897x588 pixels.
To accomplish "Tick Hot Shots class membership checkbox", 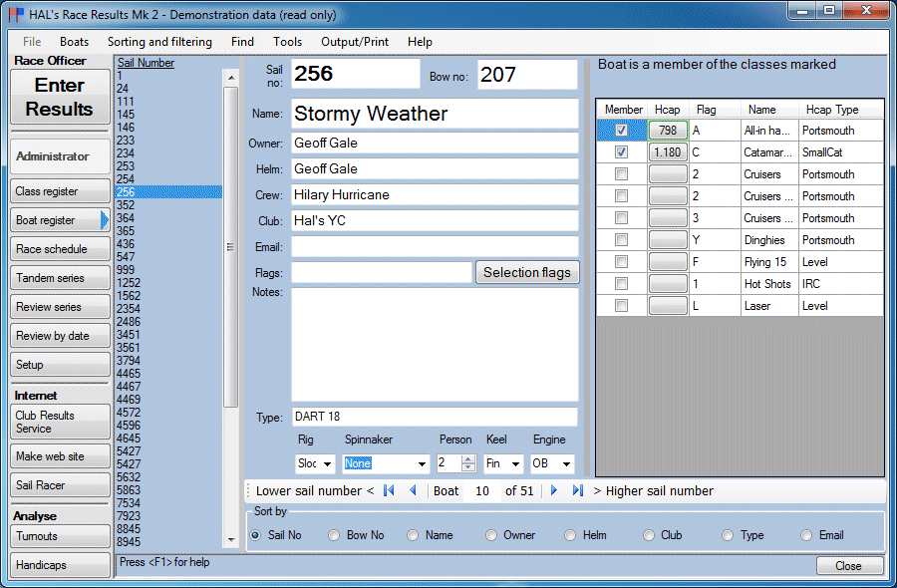I will (621, 284).
